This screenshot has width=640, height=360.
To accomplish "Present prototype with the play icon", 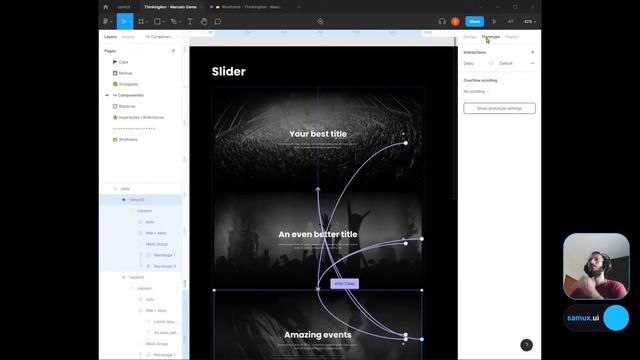I will click(x=494, y=22).
